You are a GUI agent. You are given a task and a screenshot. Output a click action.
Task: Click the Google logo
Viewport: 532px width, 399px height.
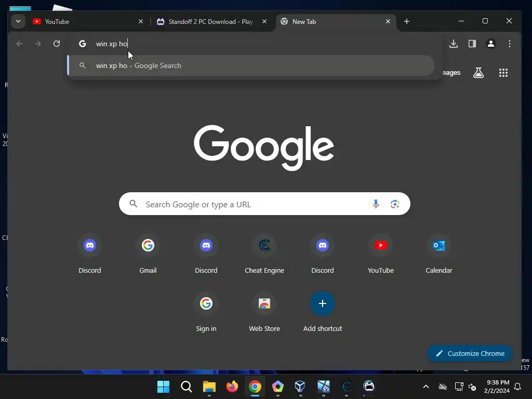(264, 148)
